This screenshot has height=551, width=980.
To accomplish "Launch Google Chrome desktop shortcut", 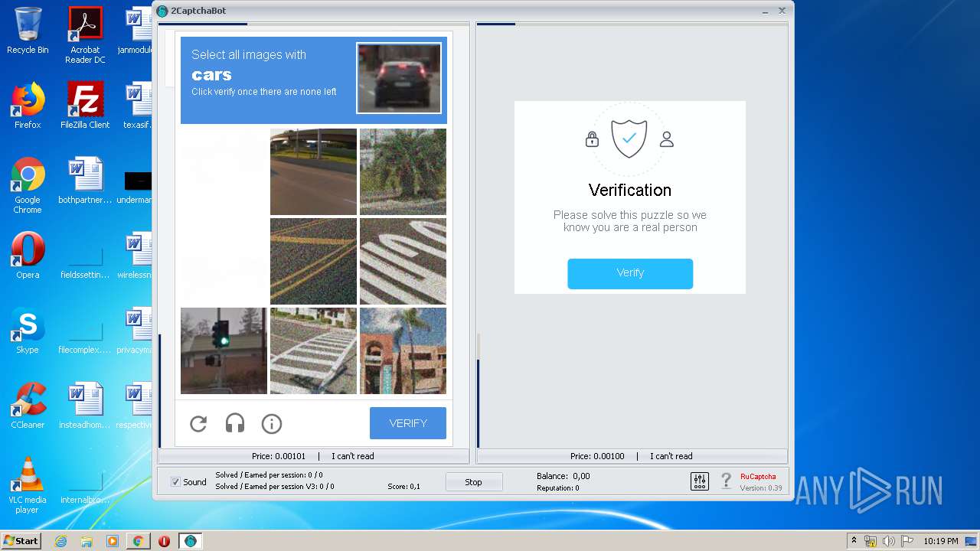I will click(28, 185).
